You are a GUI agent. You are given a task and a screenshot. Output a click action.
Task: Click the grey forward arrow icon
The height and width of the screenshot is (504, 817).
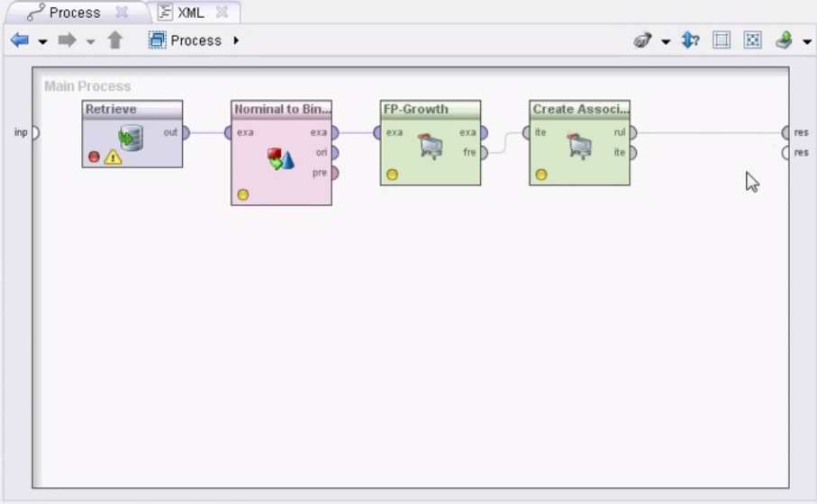[x=67, y=40]
